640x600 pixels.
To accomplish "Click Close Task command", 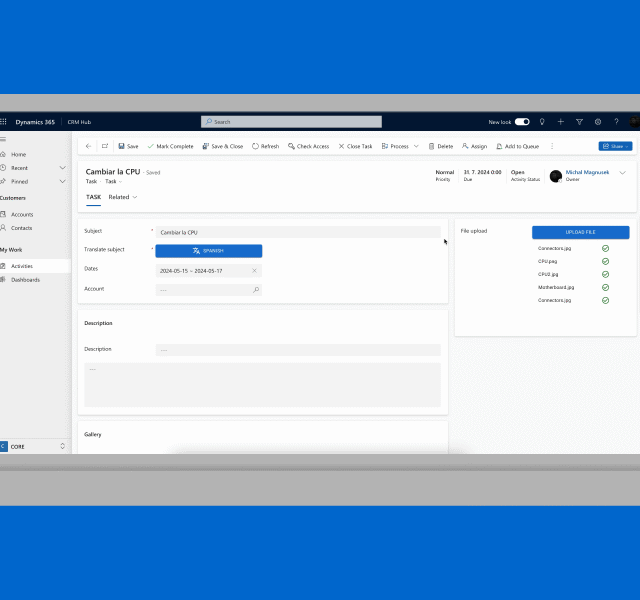I will (x=355, y=146).
